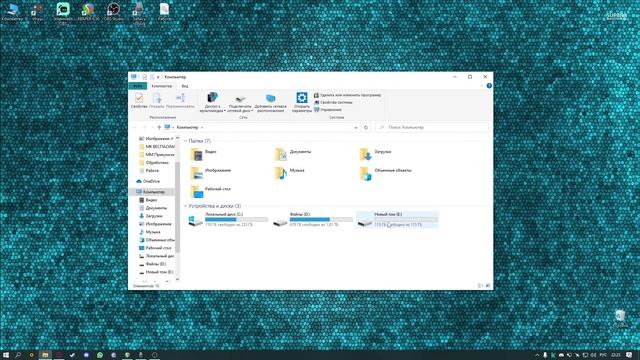This screenshot has height=360, width=640.
Task: Click navigation pane scroll-down arrow
Action: tap(177, 279)
